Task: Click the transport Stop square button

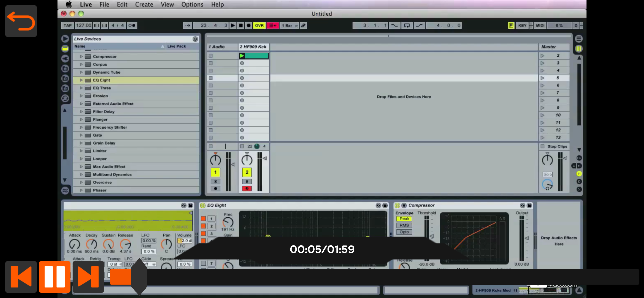Action: point(241,25)
